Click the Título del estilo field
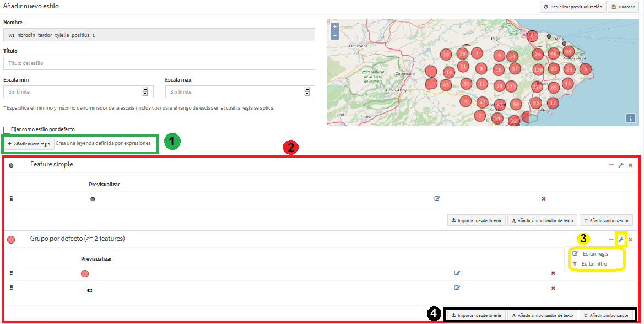 pos(159,63)
